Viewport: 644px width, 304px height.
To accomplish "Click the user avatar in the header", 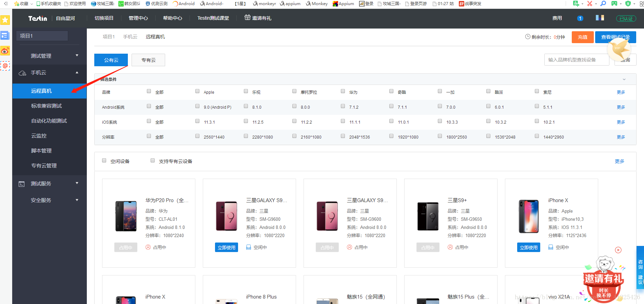I will [x=600, y=18].
